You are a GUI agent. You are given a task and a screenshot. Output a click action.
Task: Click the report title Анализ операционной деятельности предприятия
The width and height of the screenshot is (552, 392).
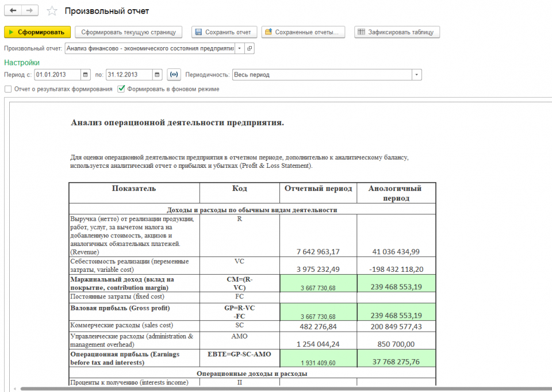[178, 122]
